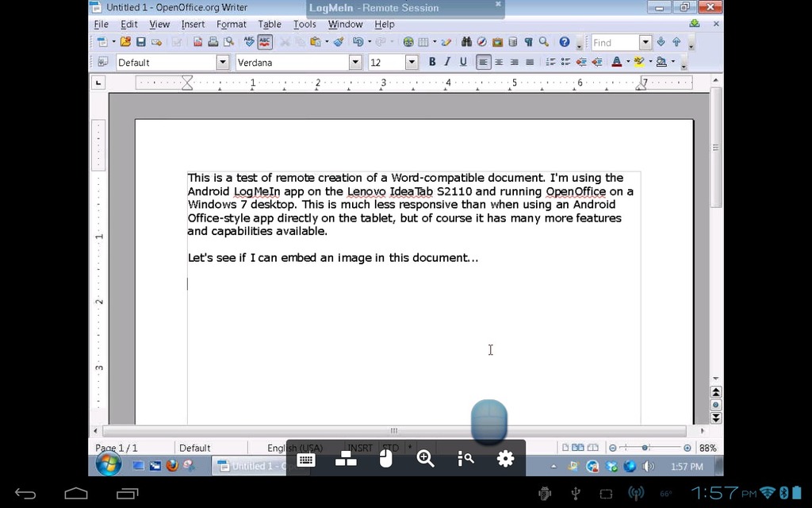
Task: Show the Draw Functions toolbar
Action: [446, 42]
